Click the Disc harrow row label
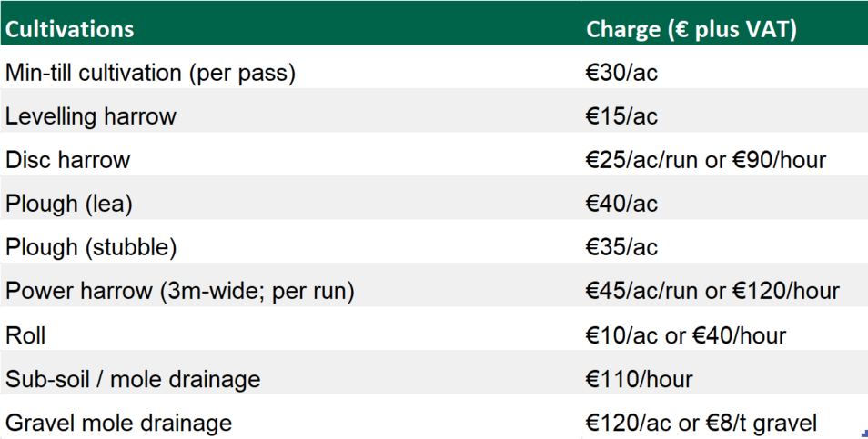868x439 pixels. click(x=68, y=160)
